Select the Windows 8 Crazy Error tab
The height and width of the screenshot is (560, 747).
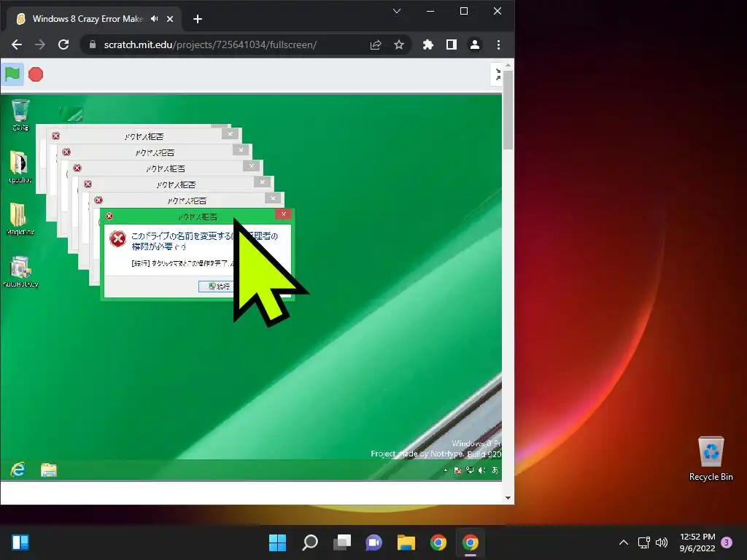[94, 19]
